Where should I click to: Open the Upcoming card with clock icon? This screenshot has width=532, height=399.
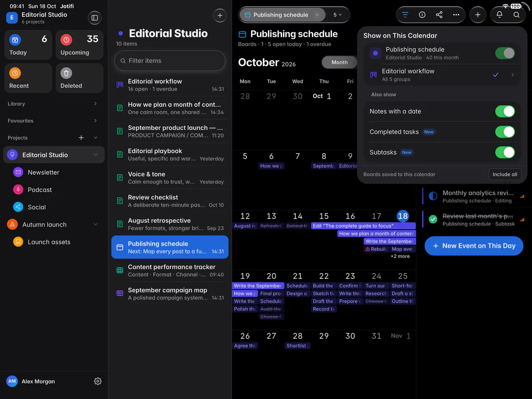point(79,45)
